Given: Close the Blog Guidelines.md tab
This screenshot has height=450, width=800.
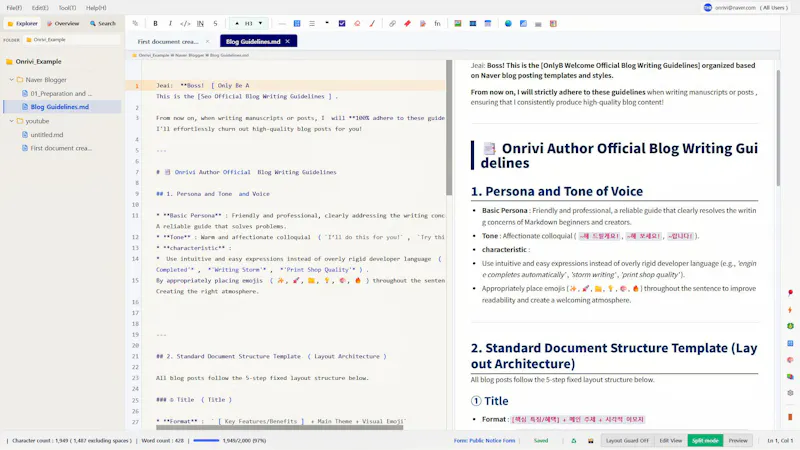Looking at the screenshot, I should pyautogui.click(x=288, y=41).
